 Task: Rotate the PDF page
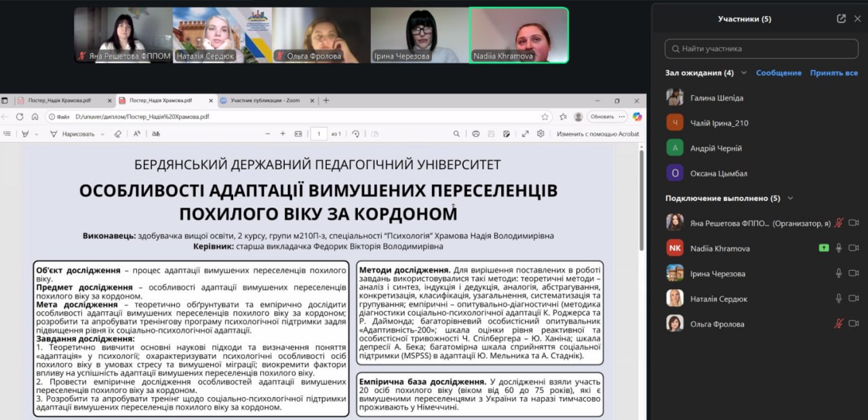[x=355, y=134]
